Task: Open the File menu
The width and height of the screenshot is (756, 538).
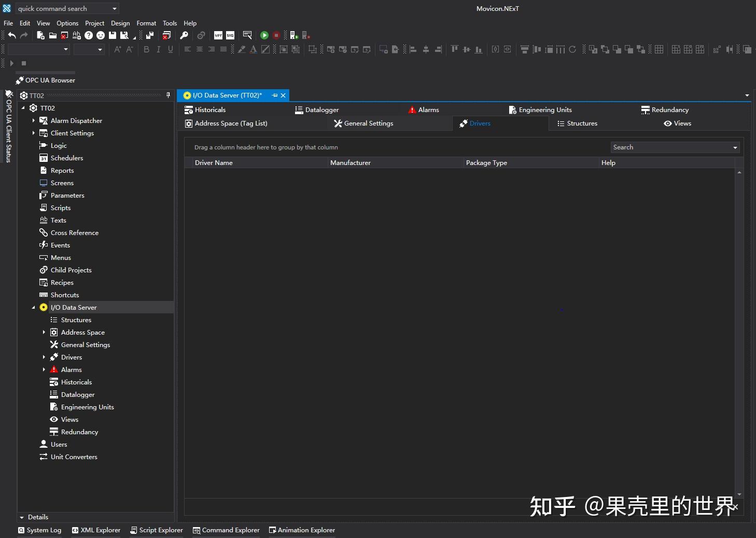Action: click(x=8, y=23)
